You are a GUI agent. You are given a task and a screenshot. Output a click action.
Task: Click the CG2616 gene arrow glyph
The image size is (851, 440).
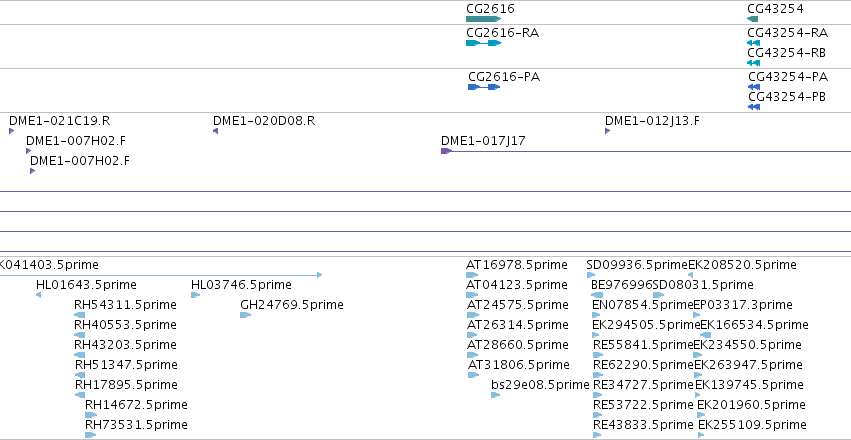(x=483, y=19)
